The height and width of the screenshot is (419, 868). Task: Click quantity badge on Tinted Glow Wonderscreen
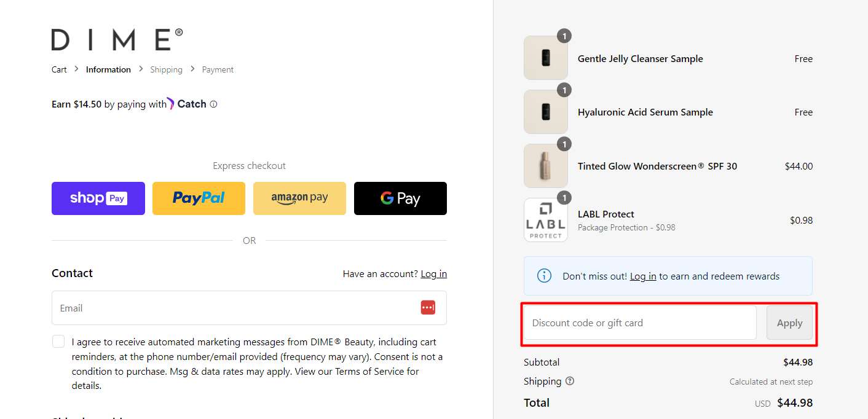564,144
